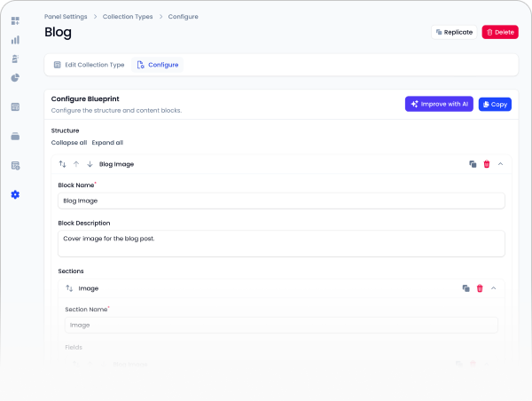Click the blue Copy button
The width and height of the screenshot is (532, 401).
(x=495, y=104)
